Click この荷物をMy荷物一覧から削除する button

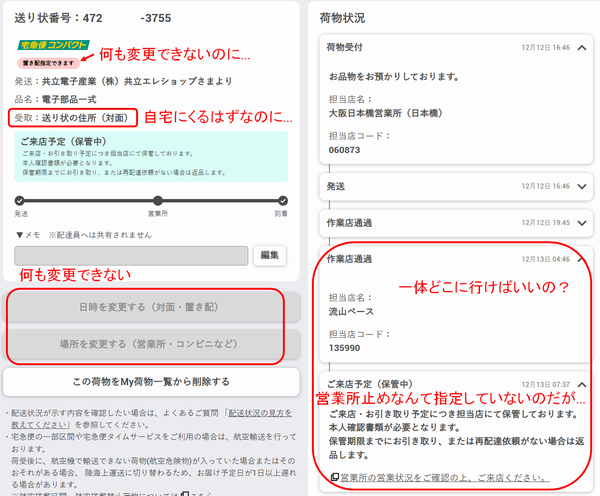pyautogui.click(x=152, y=381)
